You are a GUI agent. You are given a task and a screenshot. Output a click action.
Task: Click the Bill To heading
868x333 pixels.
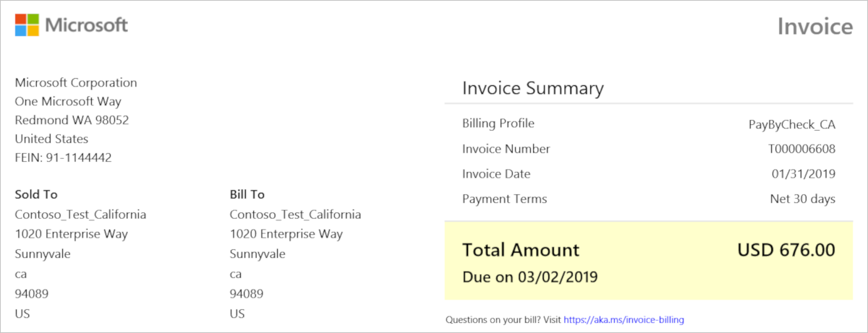coord(247,194)
